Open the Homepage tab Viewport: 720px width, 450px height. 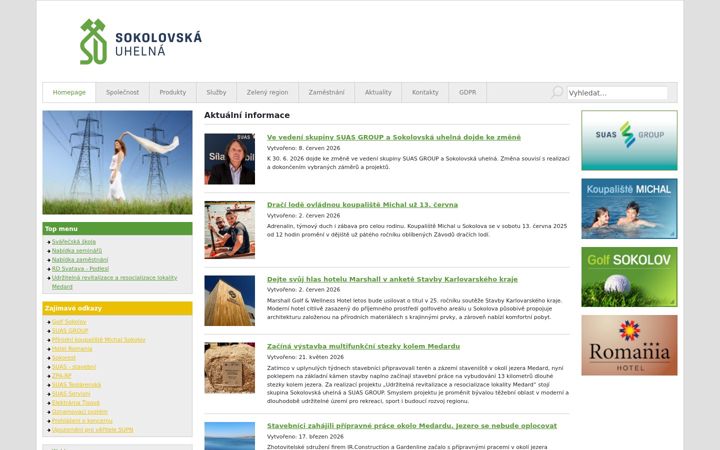click(69, 92)
